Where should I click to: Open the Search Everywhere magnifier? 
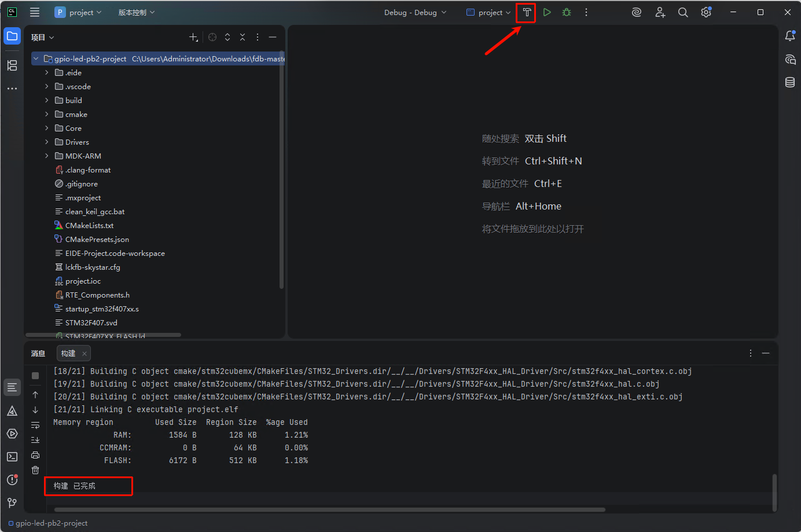coord(683,12)
